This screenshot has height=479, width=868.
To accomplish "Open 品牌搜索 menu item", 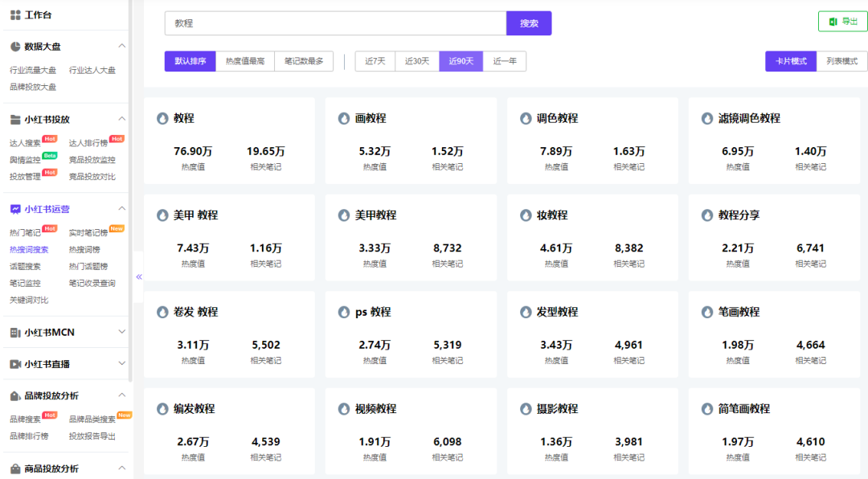I will coord(25,420).
